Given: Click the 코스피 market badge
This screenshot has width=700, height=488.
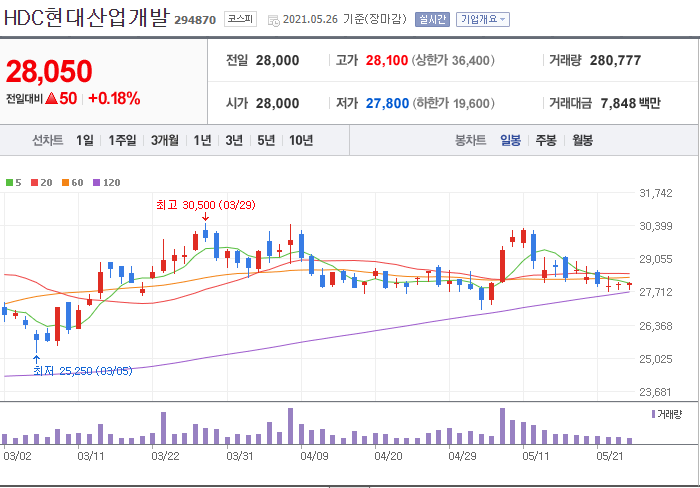Looking at the screenshot, I should coord(240,19).
